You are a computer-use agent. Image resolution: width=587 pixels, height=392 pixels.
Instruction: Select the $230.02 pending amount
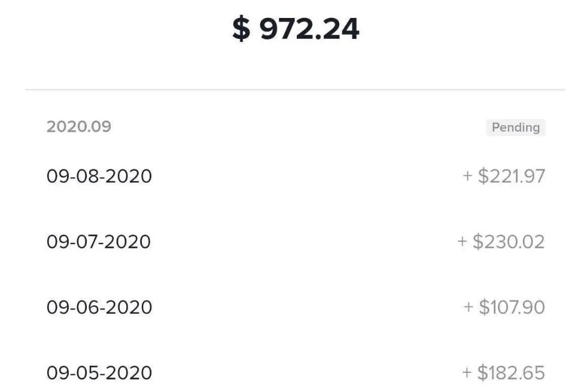point(509,242)
